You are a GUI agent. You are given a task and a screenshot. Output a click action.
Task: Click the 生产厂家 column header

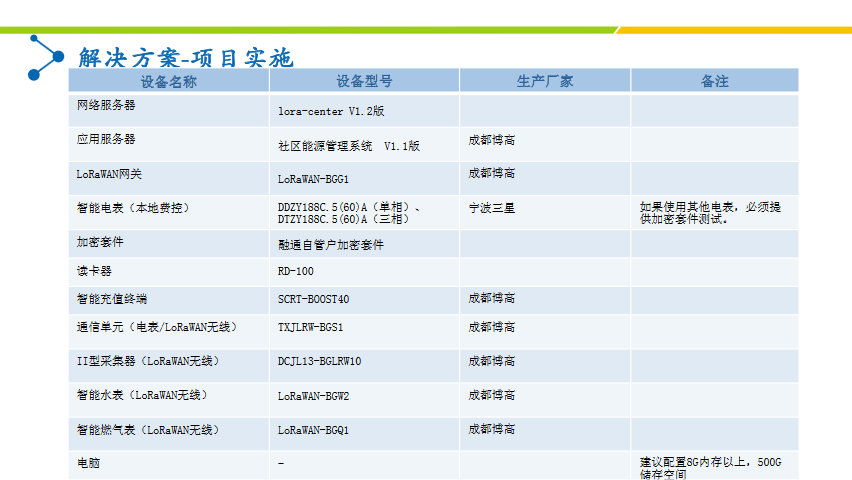point(545,81)
